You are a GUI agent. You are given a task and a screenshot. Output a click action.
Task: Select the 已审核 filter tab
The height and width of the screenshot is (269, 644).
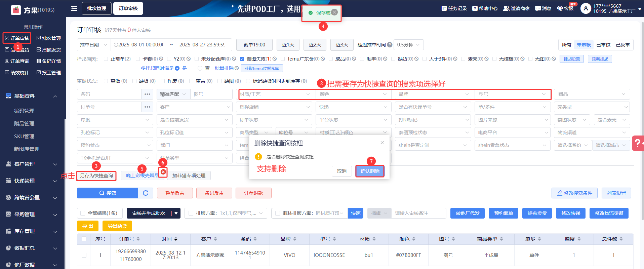click(x=603, y=45)
